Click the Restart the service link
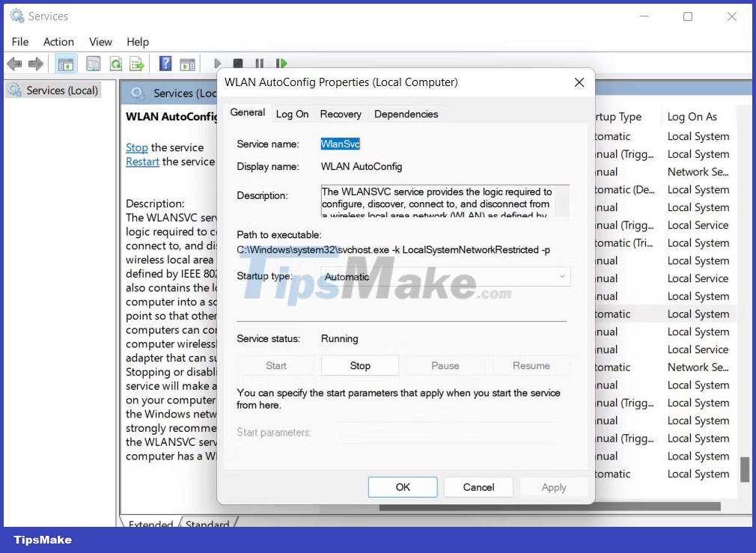 coord(142,162)
